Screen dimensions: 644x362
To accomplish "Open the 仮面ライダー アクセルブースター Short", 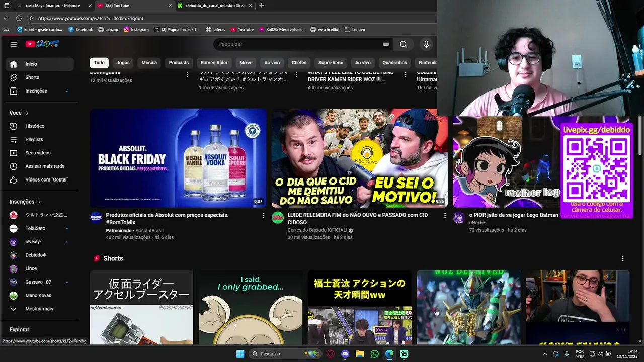I will (x=141, y=307).
